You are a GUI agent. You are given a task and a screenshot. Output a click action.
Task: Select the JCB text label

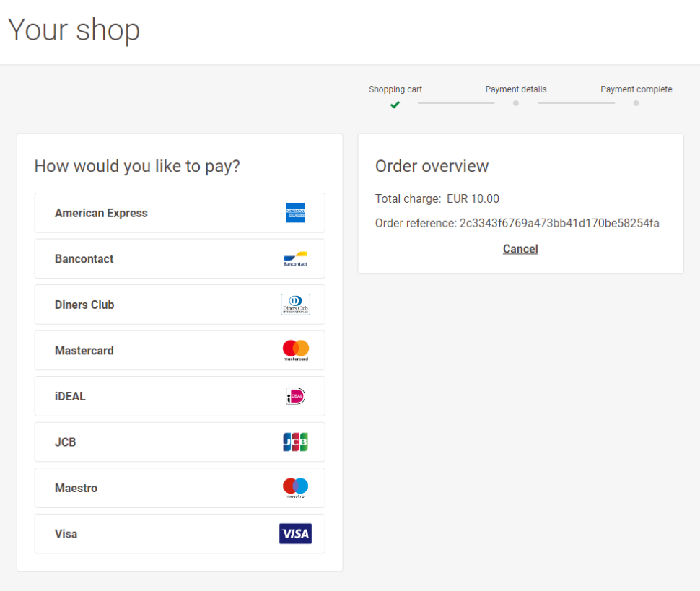click(x=66, y=442)
